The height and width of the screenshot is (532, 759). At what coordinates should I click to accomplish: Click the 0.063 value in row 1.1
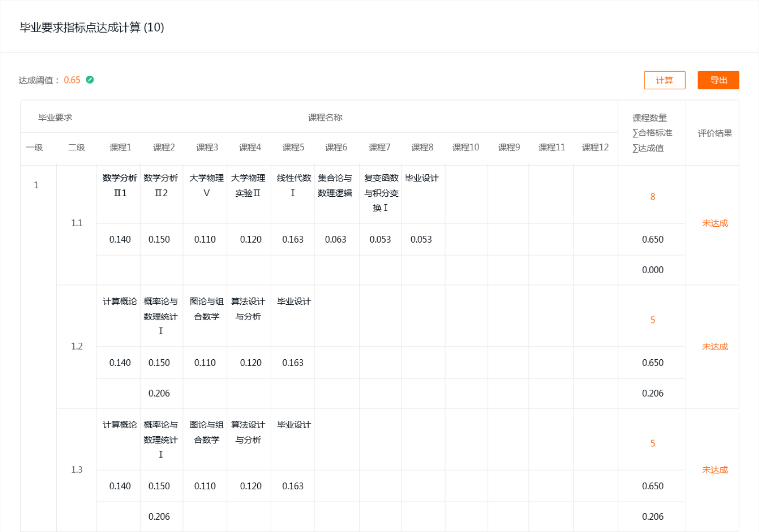[x=335, y=240]
